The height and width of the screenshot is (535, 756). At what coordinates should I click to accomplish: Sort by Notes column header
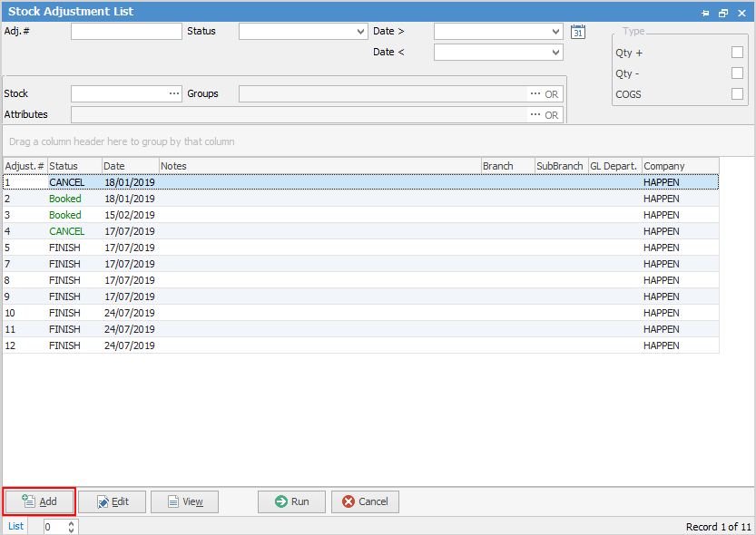pyautogui.click(x=320, y=166)
